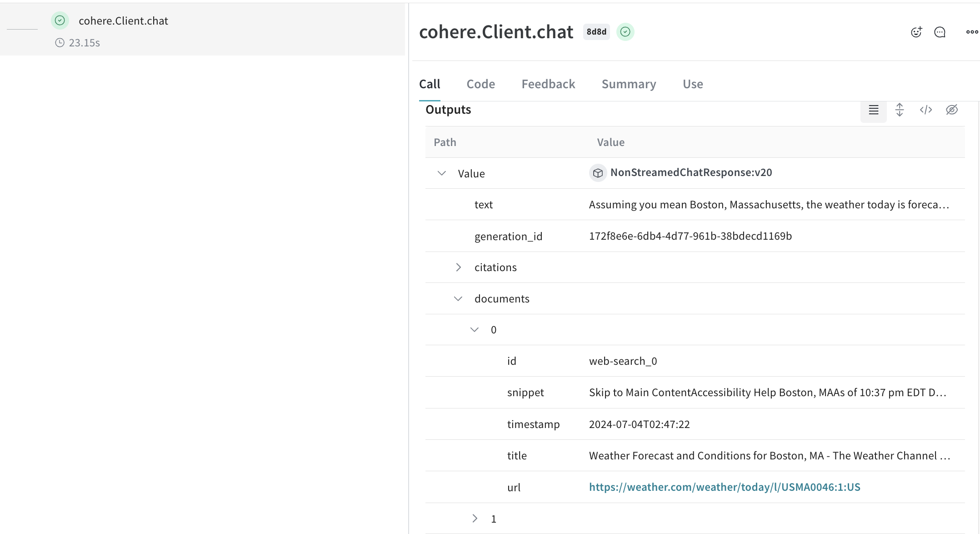The image size is (980, 534).
Task: Go to the Summary tab
Action: coord(629,84)
